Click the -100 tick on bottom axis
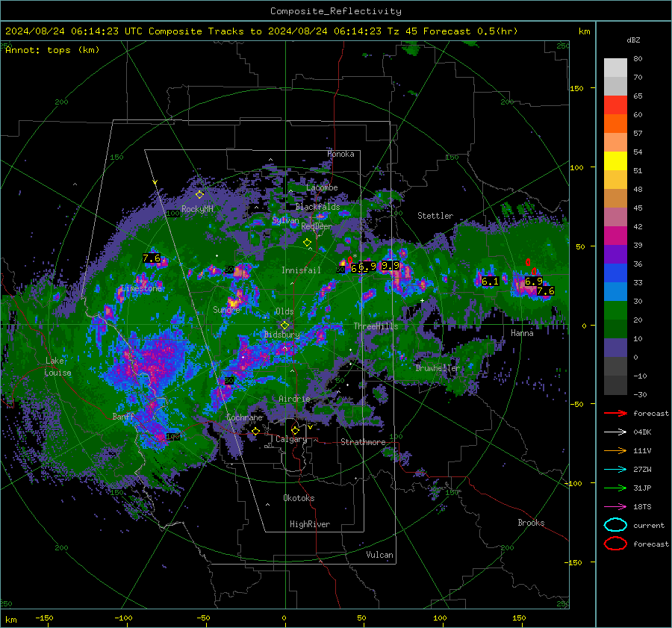Viewport: 672px width, 628px height. coord(123,618)
